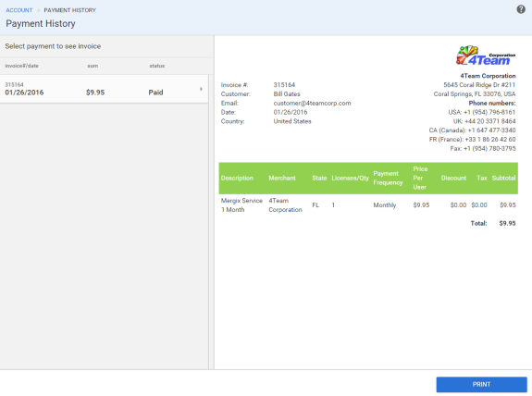Image resolution: width=532 pixels, height=396 pixels.
Task: Click the $9.95 price per user cell
Action: [421, 205]
